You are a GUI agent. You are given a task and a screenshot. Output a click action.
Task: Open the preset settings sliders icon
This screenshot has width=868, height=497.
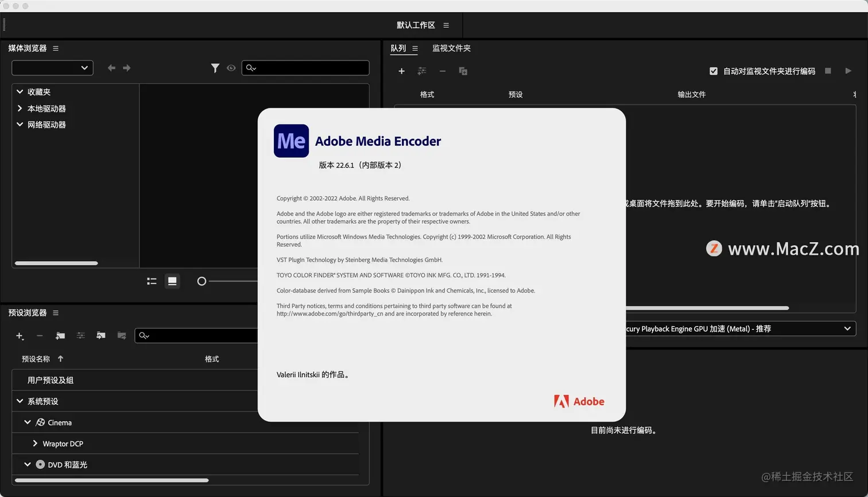pos(81,336)
